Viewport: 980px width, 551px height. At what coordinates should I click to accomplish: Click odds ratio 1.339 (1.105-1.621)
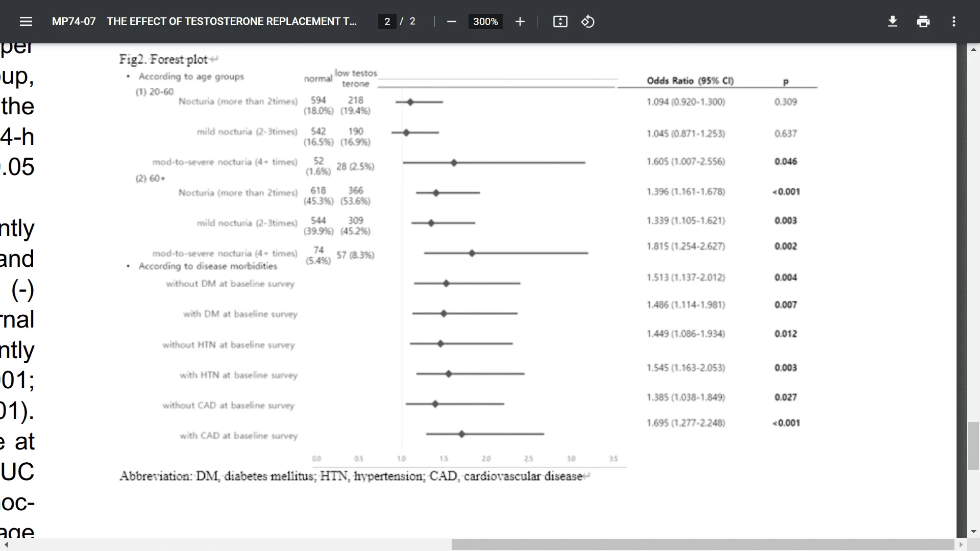pyautogui.click(x=685, y=220)
